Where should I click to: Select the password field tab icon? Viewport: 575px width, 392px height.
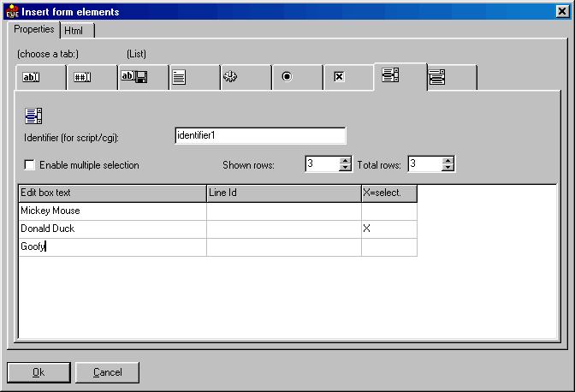(x=82, y=77)
